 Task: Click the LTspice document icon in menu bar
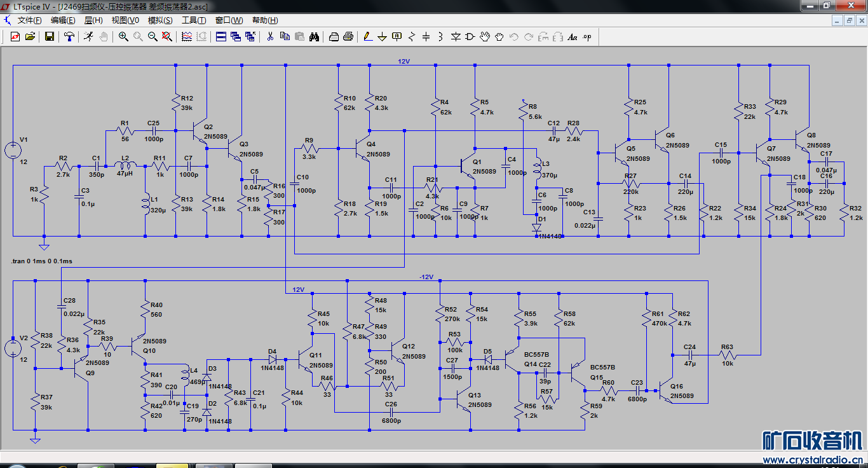7,20
